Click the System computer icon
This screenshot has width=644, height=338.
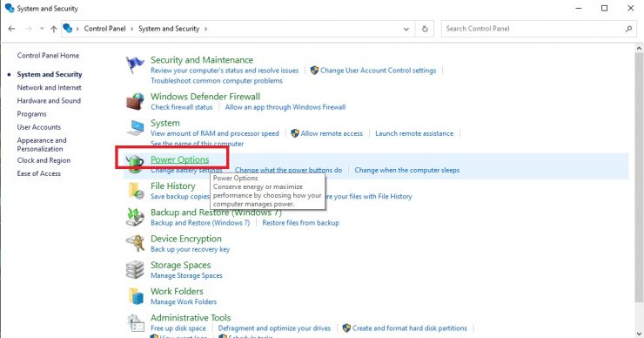[135, 127]
